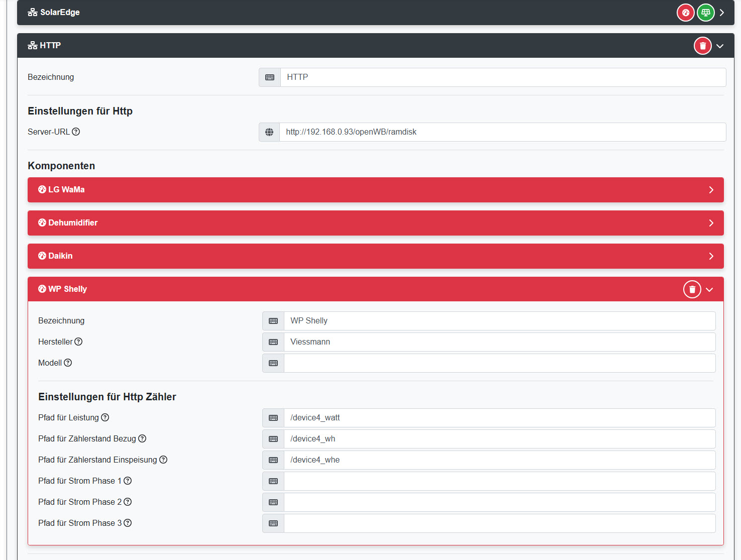Click the 'Komponenten' heading
This screenshot has height=560, width=741.
click(61, 166)
